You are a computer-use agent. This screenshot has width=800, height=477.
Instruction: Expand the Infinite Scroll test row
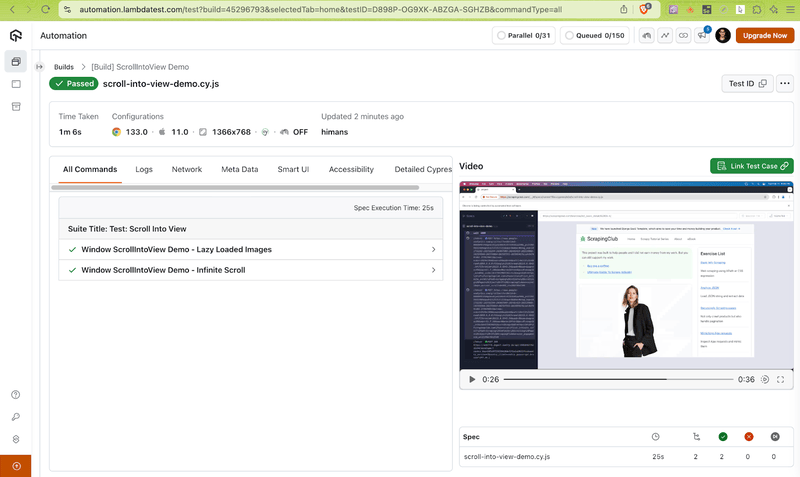[251, 270]
